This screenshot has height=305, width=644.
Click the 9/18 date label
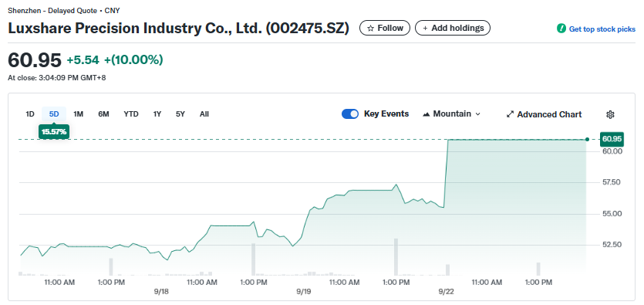pyautogui.click(x=161, y=291)
